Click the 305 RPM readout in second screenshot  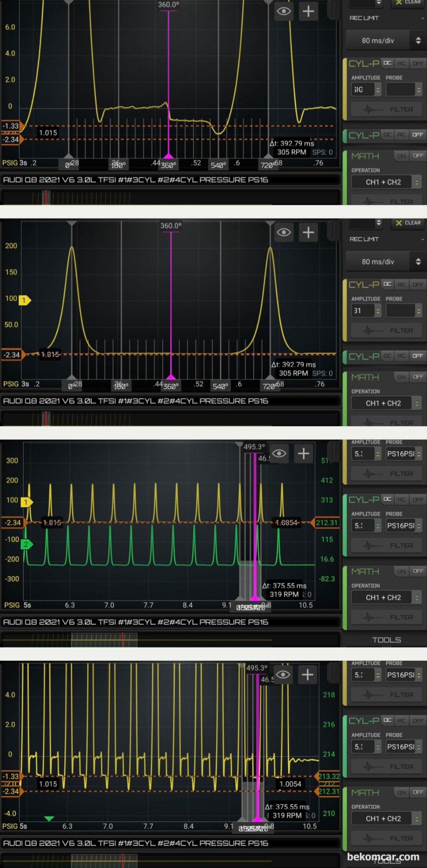[x=293, y=373]
